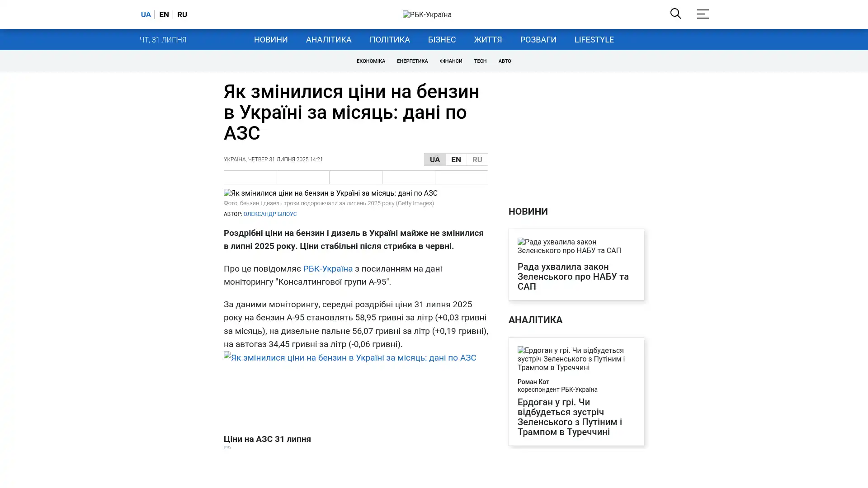Select the UA article language button
This screenshot has height=488, width=868.
[434, 160]
